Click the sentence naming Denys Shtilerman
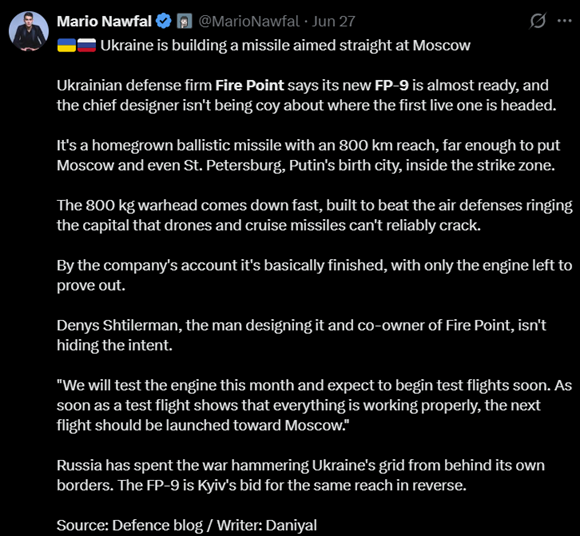 point(301,335)
